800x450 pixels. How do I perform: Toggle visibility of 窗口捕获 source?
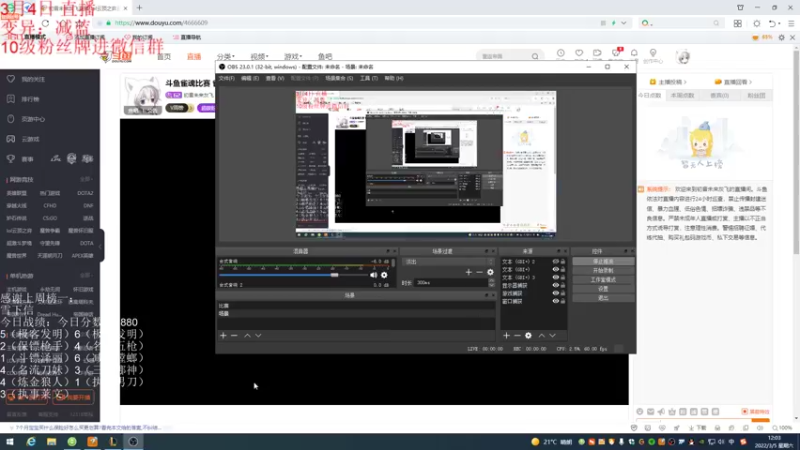coord(556,301)
